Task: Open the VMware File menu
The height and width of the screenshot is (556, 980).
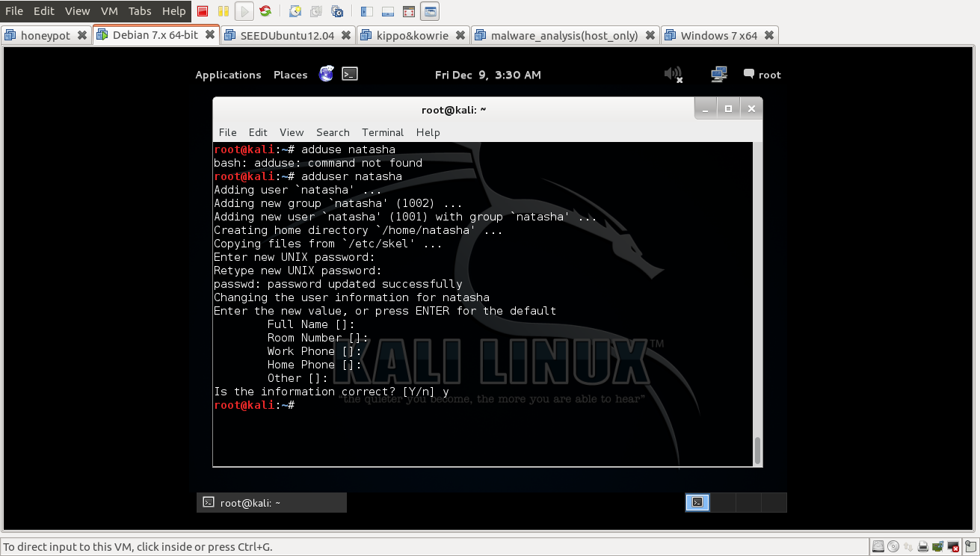Action: [x=14, y=11]
